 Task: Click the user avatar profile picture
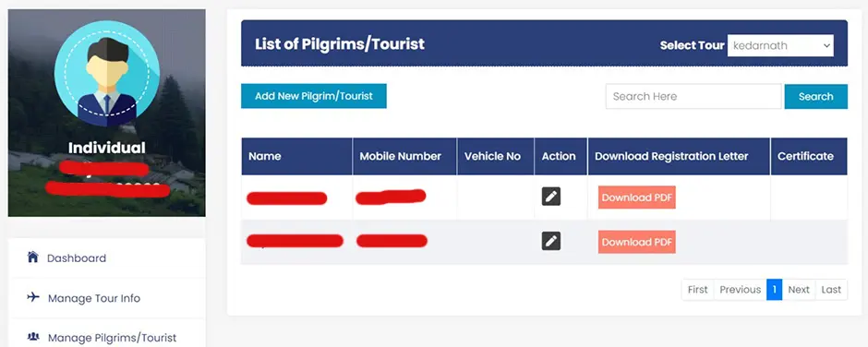click(x=107, y=74)
